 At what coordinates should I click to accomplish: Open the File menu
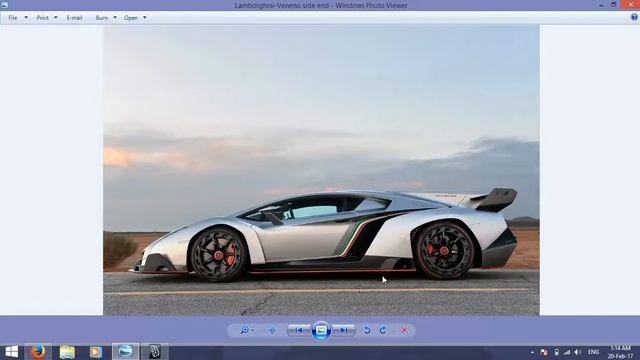tap(13, 18)
